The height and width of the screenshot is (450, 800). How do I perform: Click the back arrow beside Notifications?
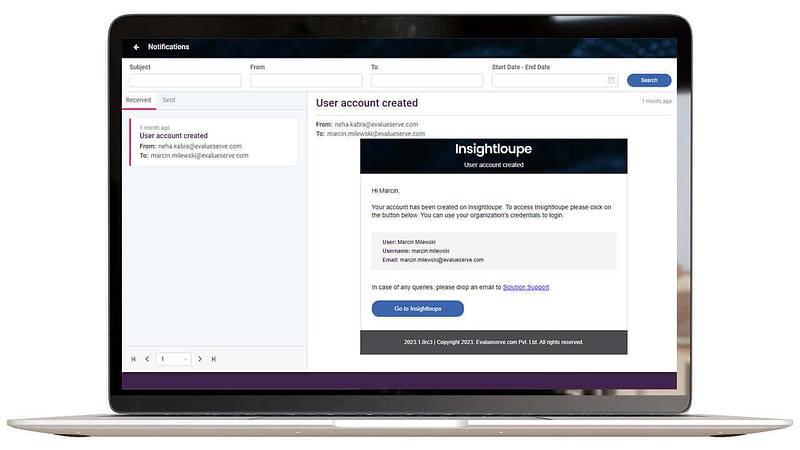click(136, 47)
